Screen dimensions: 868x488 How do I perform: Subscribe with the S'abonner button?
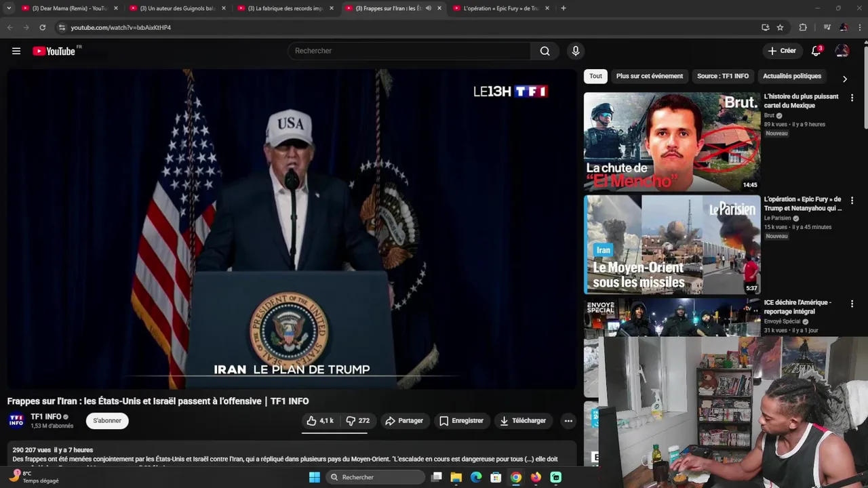point(107,421)
